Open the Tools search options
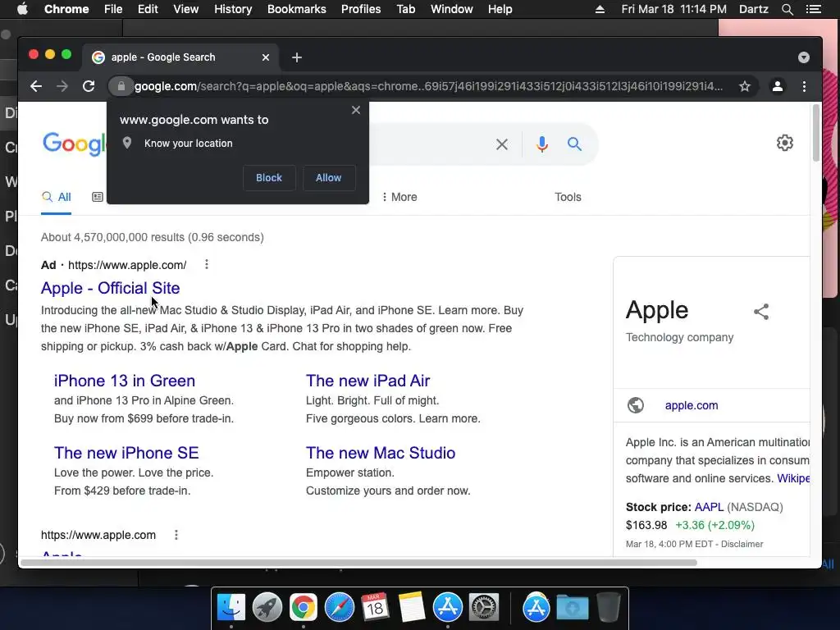Image resolution: width=840 pixels, height=630 pixels. [568, 197]
